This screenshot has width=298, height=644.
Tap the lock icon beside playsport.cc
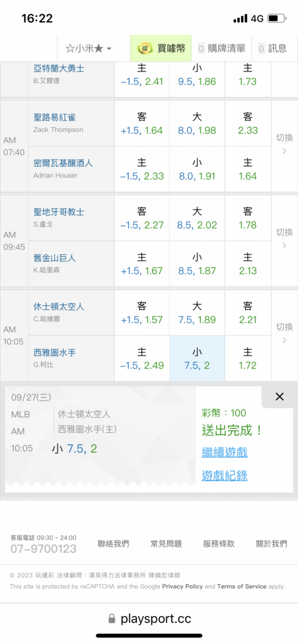coord(111,618)
